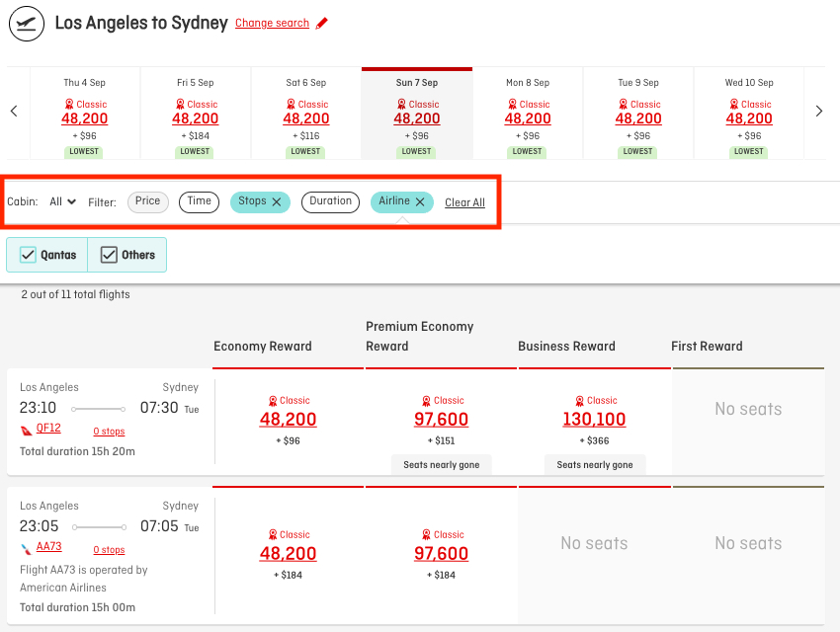This screenshot has height=632, width=840.
Task: Click LOWEST badge under Sat 6 Sep
Action: 306,152
